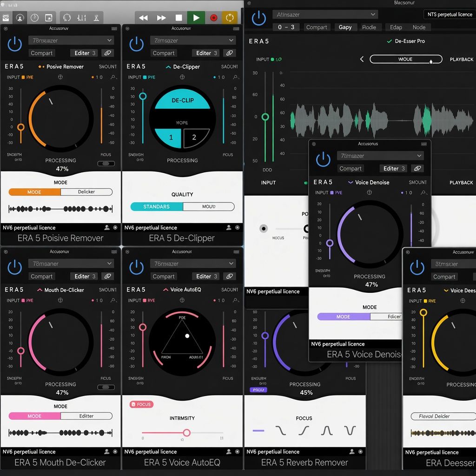Select the Node tab in De-Esser Pro
The width and height of the screenshot is (476, 476).
[x=419, y=27]
